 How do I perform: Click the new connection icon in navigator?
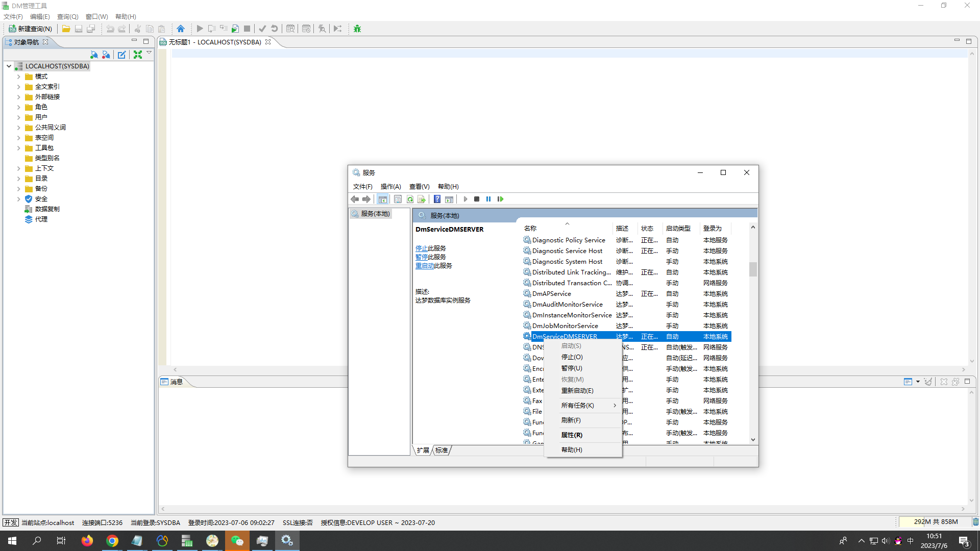[x=94, y=55]
